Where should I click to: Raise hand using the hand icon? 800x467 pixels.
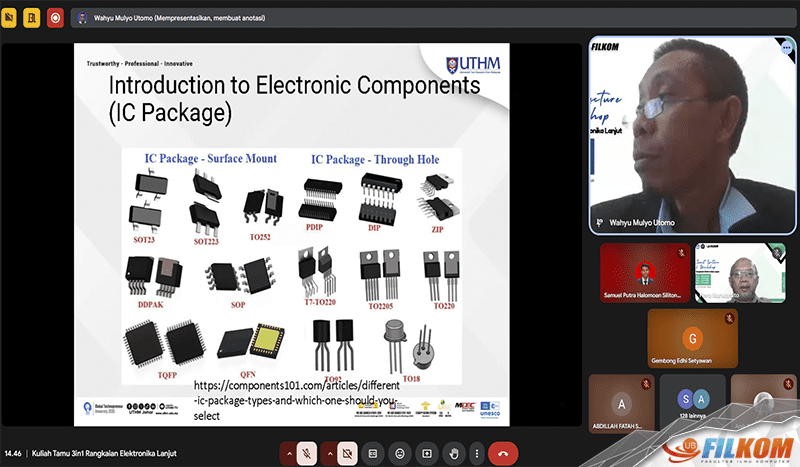[x=454, y=453]
